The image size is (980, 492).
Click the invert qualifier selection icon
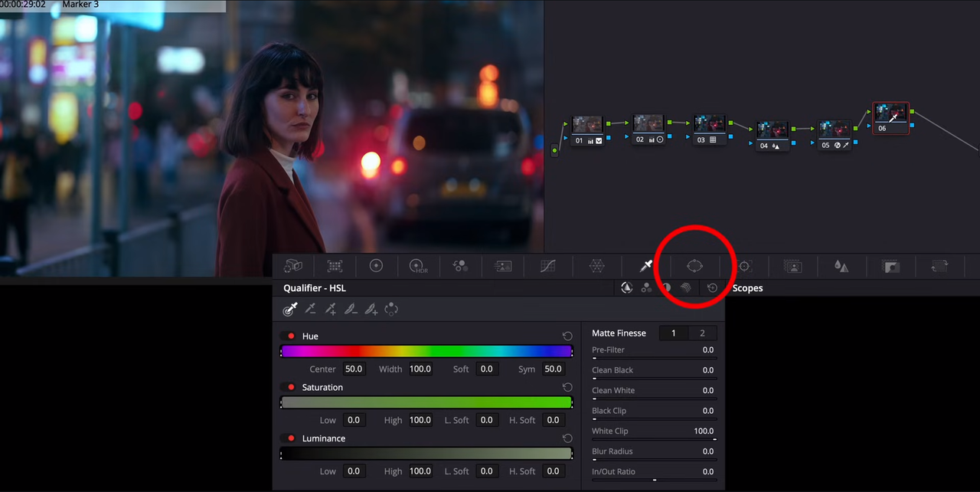tap(391, 310)
